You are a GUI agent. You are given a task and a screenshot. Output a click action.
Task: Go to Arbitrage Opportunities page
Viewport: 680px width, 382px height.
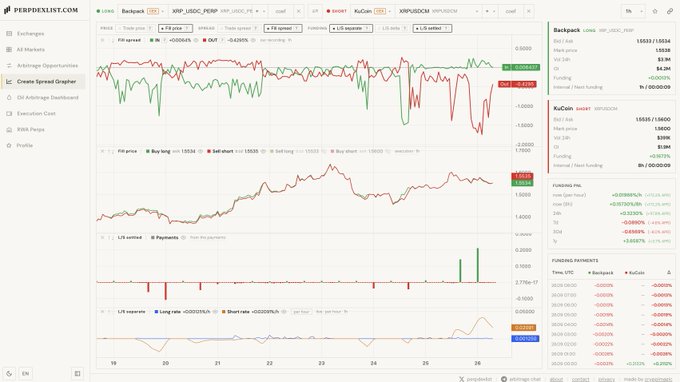tap(43, 65)
